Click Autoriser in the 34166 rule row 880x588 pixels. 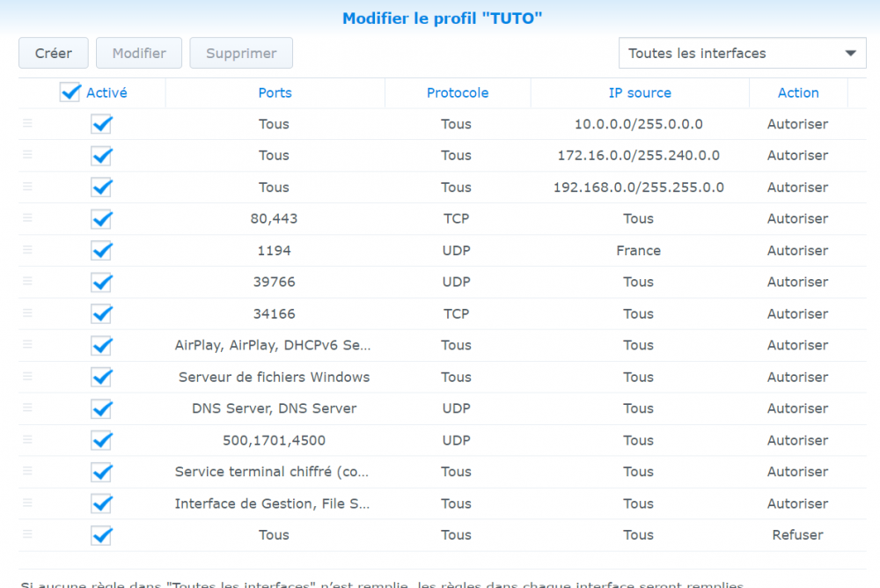pyautogui.click(x=797, y=314)
